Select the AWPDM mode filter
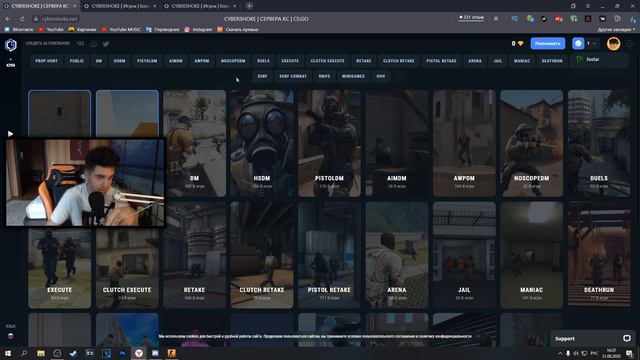640x360 pixels. coord(202,61)
